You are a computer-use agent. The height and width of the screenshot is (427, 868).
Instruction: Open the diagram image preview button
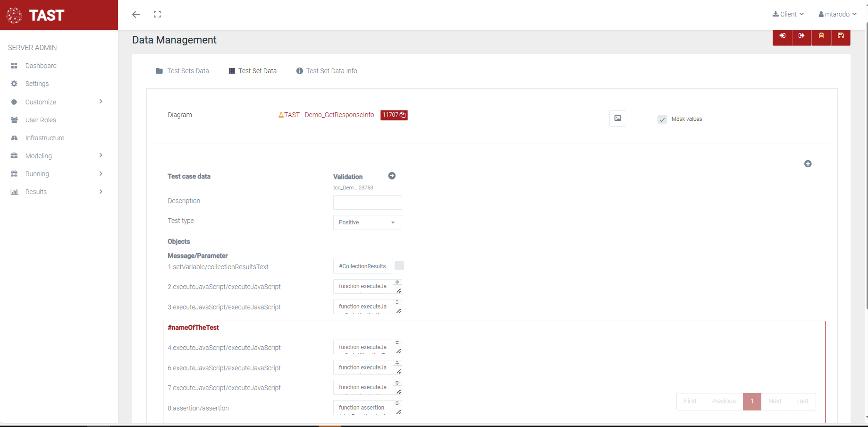pyautogui.click(x=617, y=118)
